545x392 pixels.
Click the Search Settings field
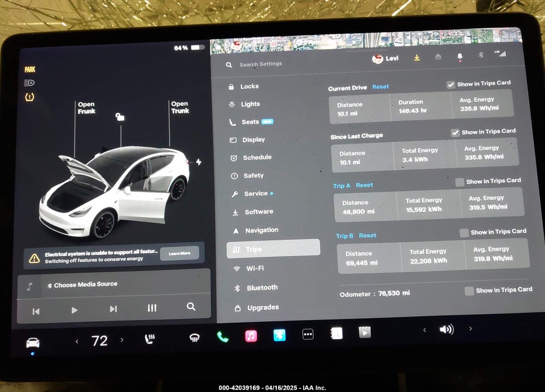(261, 64)
